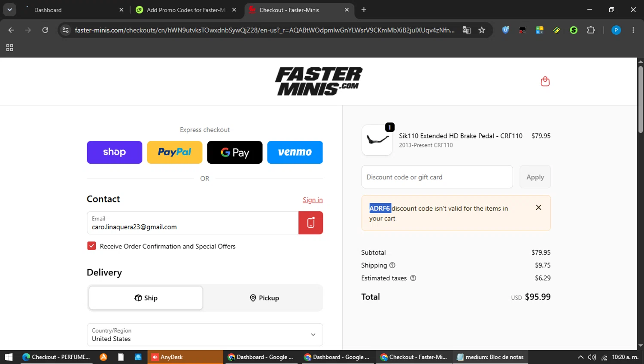This screenshot has width=644, height=364.
Task: Click the Faster Minis logo
Action: (x=319, y=81)
